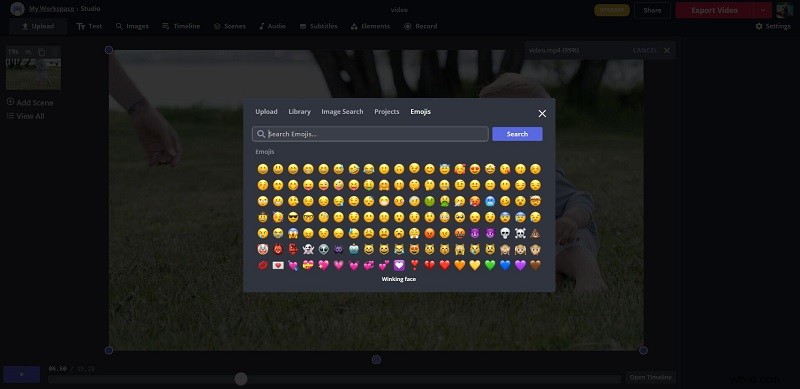Pick the money-mouth face emoji

[x=369, y=185]
